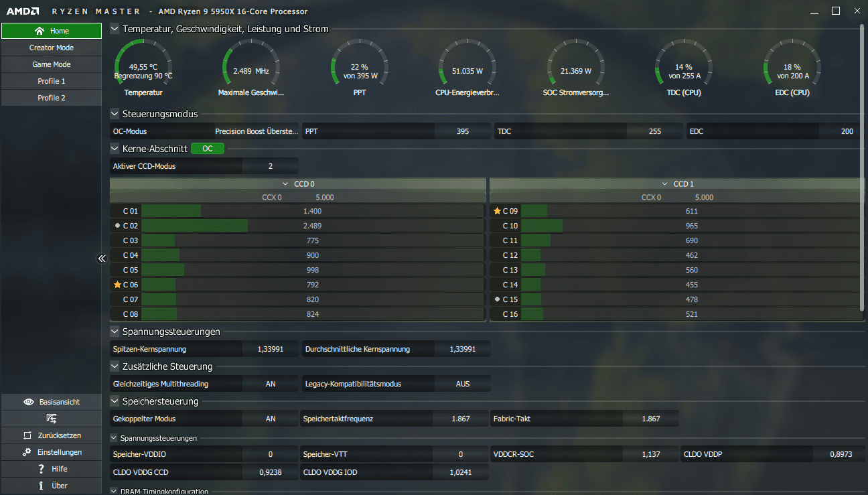Open Profile 2

(52, 98)
